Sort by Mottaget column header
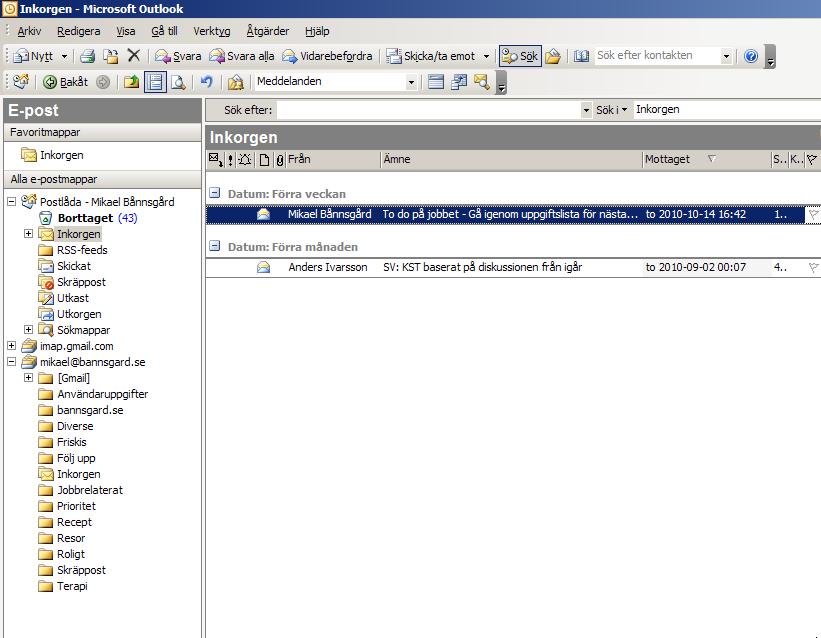The image size is (821, 638). tap(706, 159)
